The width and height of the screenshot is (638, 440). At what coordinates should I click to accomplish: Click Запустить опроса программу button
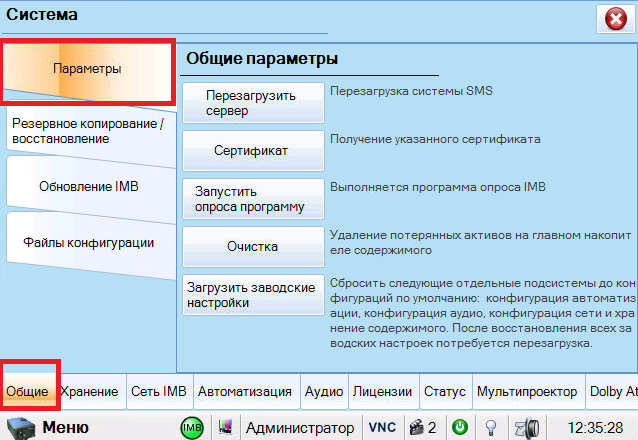(x=252, y=199)
